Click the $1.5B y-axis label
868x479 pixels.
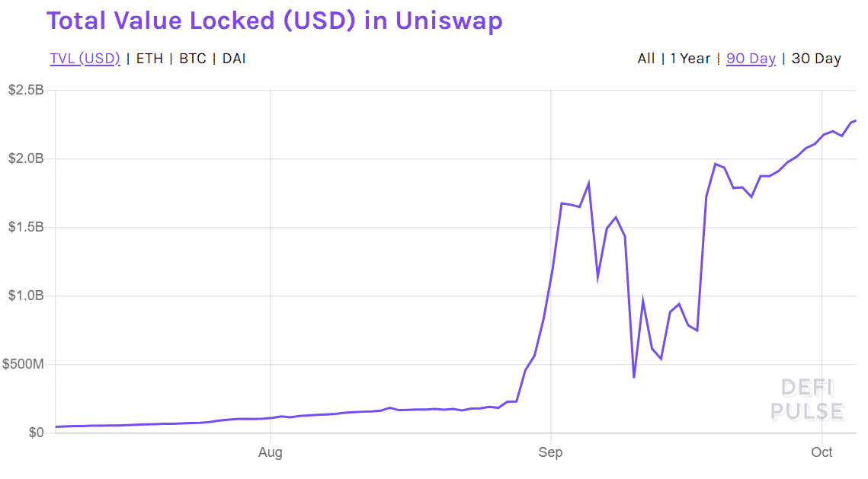[x=26, y=228]
